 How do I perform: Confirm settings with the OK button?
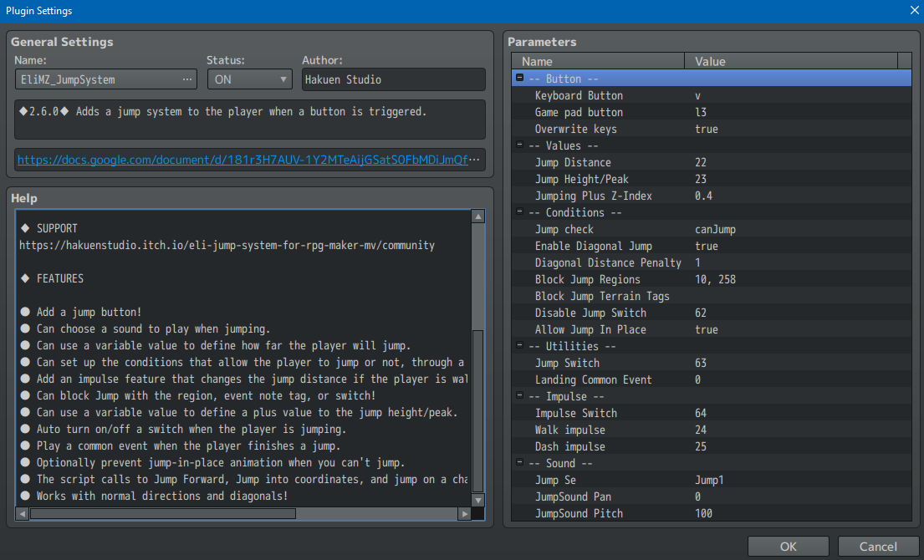[x=788, y=547]
